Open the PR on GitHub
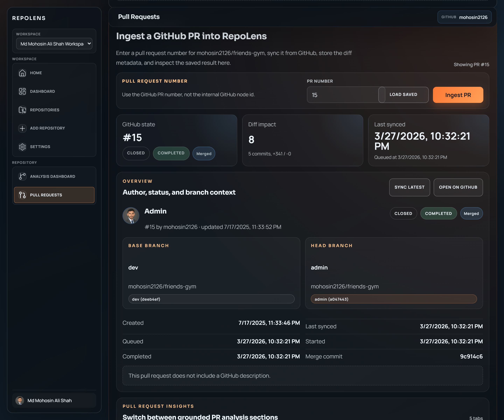The height and width of the screenshot is (420, 504). tap(458, 187)
